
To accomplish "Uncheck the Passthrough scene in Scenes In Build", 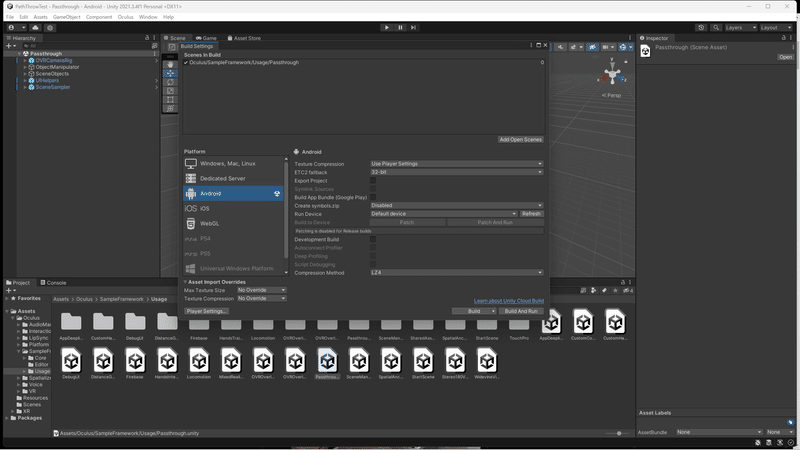I will coord(186,63).
